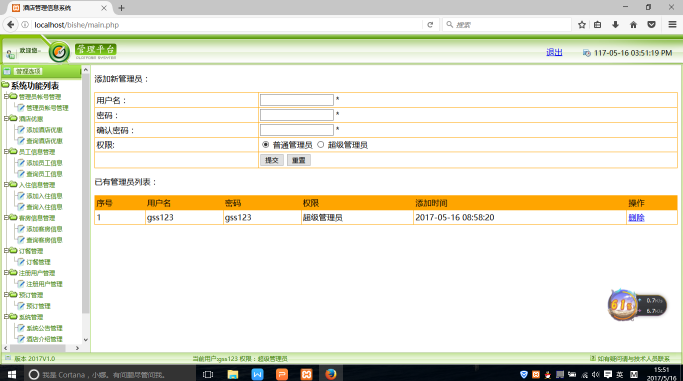The image size is (683, 381).
Task: Open Task View on the taskbar
Action: (x=208, y=374)
